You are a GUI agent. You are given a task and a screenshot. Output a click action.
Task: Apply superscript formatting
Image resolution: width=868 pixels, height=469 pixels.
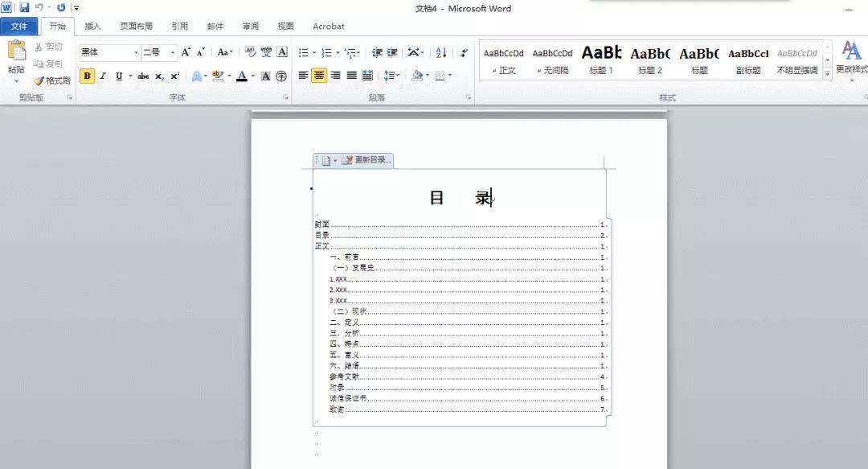point(176,75)
